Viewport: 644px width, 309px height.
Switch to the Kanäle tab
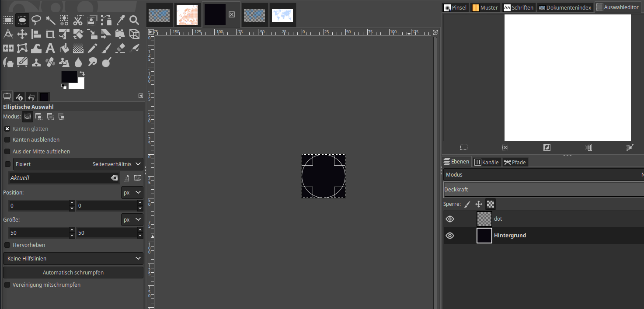tap(486, 162)
